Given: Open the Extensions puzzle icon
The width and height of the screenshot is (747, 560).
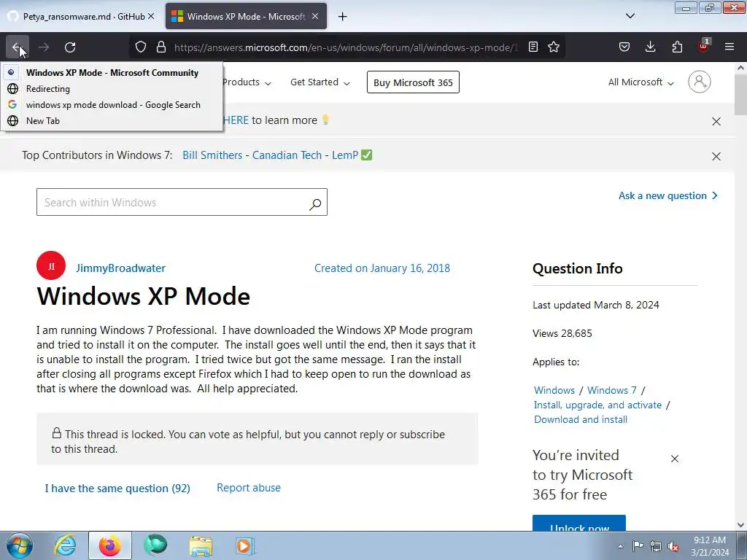Looking at the screenshot, I should tap(677, 47).
